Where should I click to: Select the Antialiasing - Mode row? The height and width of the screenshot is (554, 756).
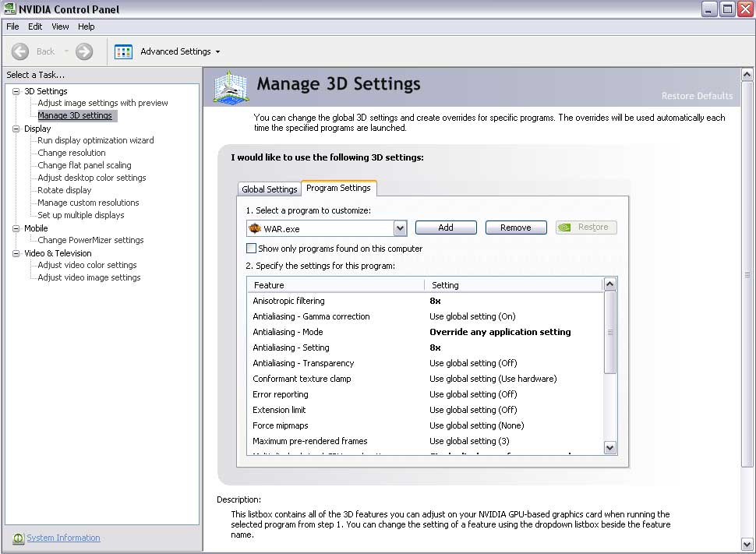(x=426, y=332)
